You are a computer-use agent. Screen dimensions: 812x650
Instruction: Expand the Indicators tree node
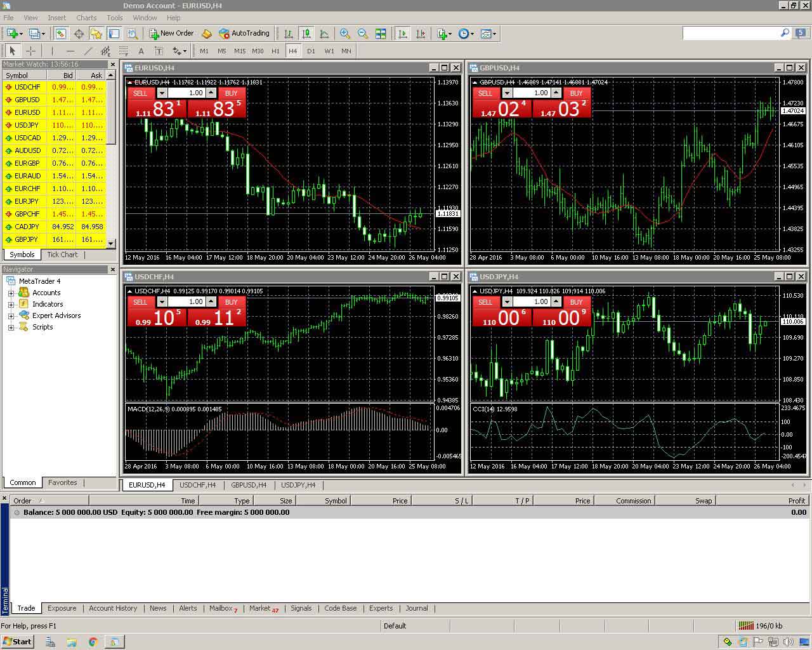click(11, 304)
